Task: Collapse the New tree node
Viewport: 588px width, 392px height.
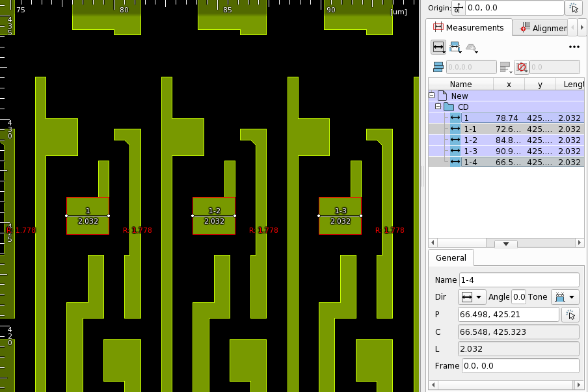Action: pyautogui.click(x=432, y=95)
